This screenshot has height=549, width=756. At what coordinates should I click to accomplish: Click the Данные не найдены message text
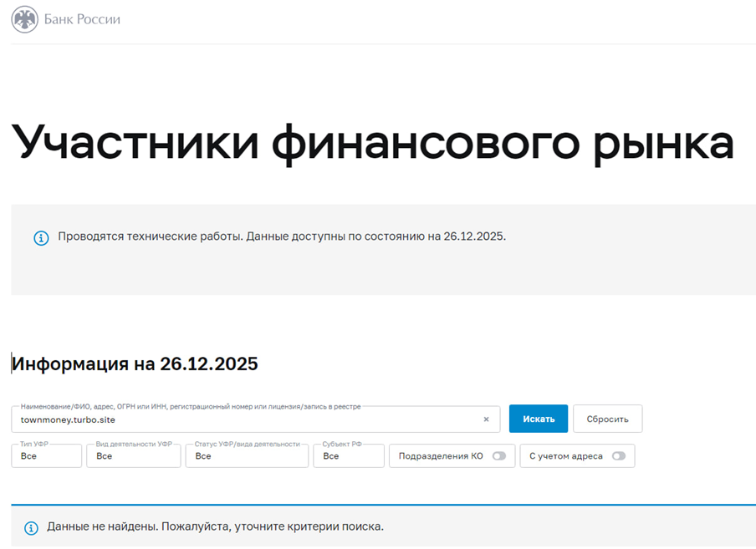coord(214,528)
